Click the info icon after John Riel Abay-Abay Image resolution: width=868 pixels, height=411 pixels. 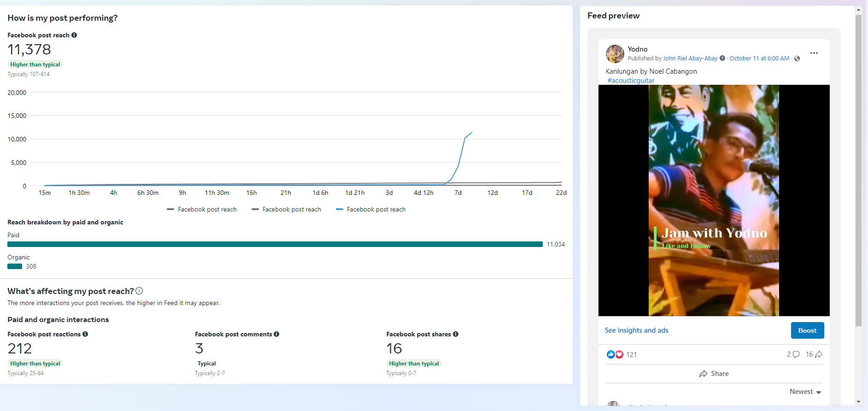(x=722, y=58)
